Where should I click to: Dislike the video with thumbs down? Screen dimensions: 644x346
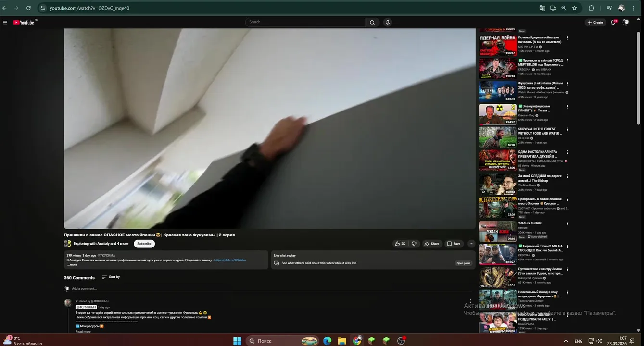pyautogui.click(x=414, y=244)
